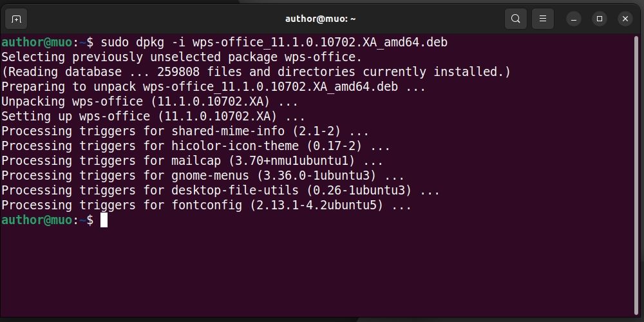
Task: Minimize the terminal window
Action: [573, 19]
